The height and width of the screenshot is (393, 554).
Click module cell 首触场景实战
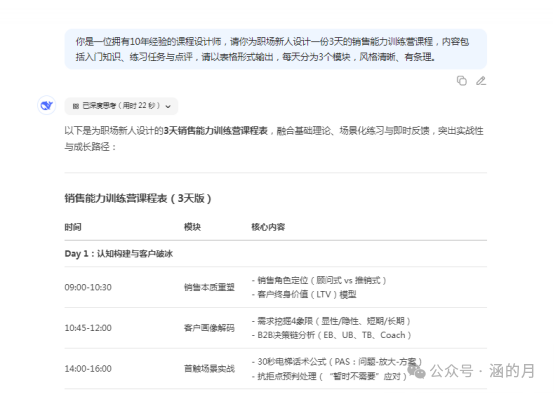[209, 369]
